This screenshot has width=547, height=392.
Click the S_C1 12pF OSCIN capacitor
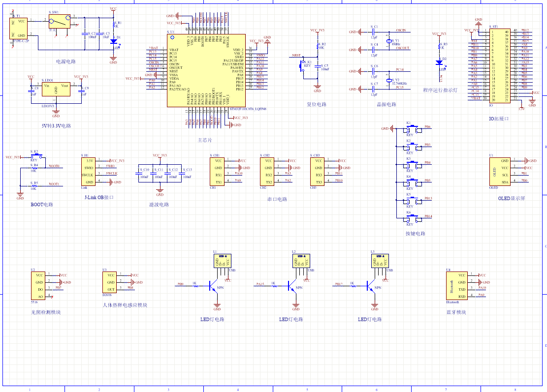click(x=373, y=32)
